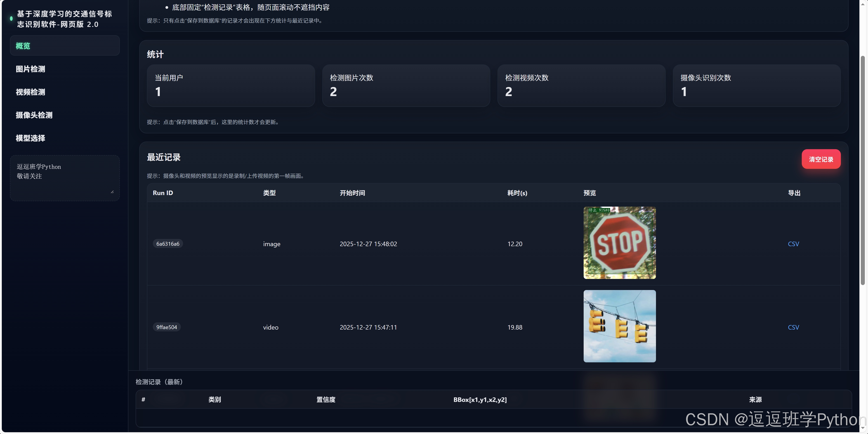Open the STOP sign preview thumbnail
The height and width of the screenshot is (434, 868).
coord(619,243)
